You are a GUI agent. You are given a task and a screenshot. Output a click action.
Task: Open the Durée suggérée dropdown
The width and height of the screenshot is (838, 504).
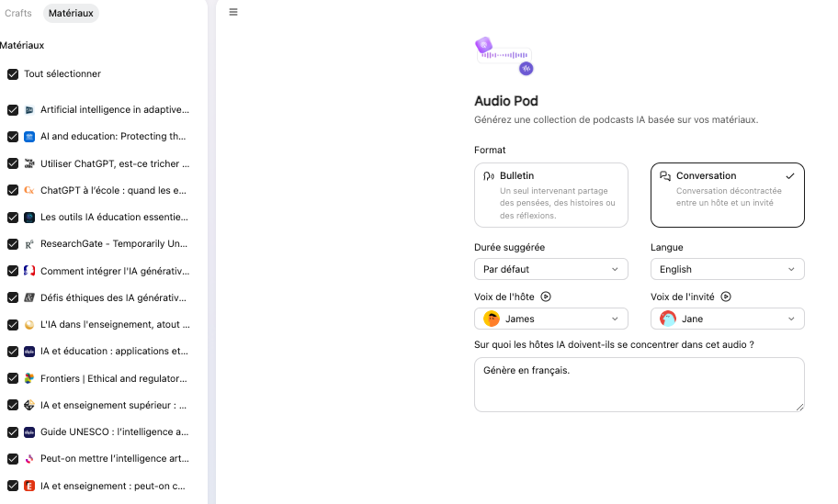tap(551, 269)
